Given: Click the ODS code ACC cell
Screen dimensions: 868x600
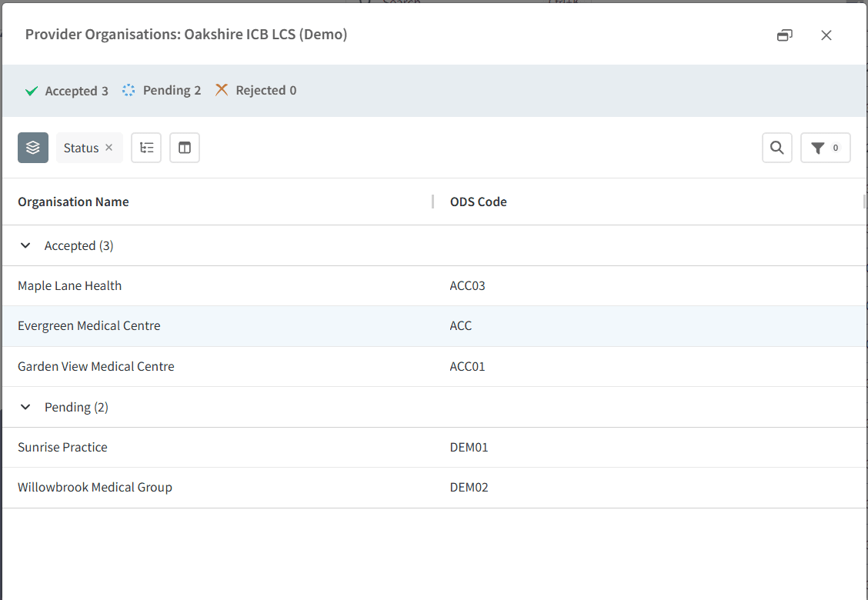Looking at the screenshot, I should tap(461, 325).
